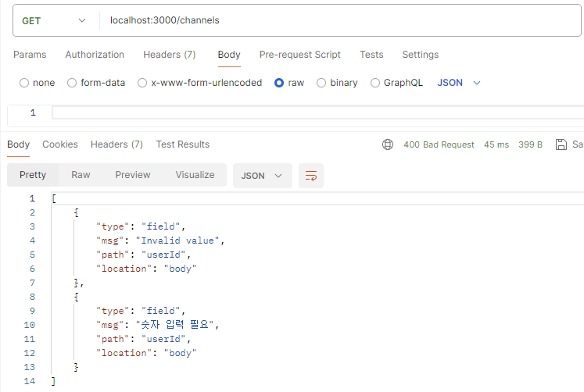Click the 399 B response size
Screen dimensions: 584x392
[530, 144]
